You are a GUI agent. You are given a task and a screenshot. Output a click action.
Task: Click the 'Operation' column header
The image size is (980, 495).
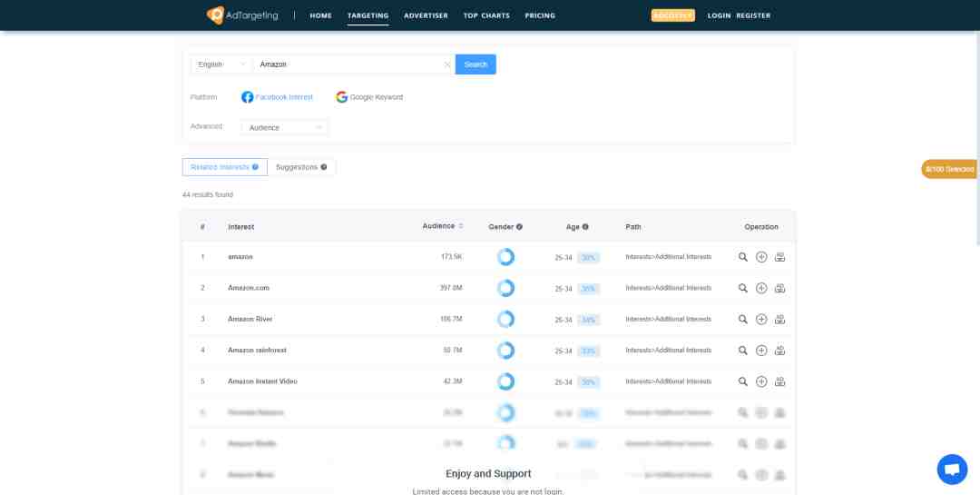pos(761,227)
